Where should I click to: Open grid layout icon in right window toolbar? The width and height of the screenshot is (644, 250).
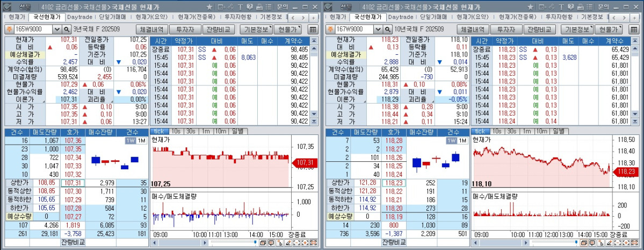tap(633, 30)
